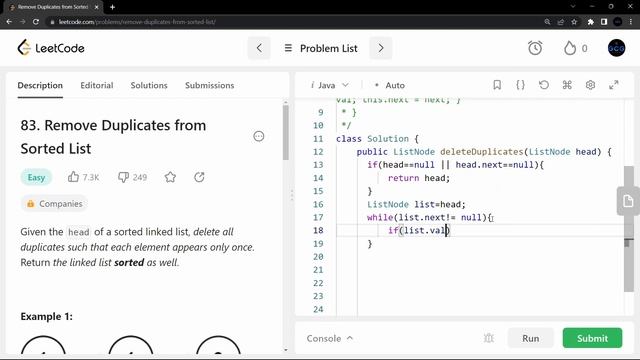Close the Remove Duplicates browser tab
Screen dimensions: 640x360
point(96,7)
